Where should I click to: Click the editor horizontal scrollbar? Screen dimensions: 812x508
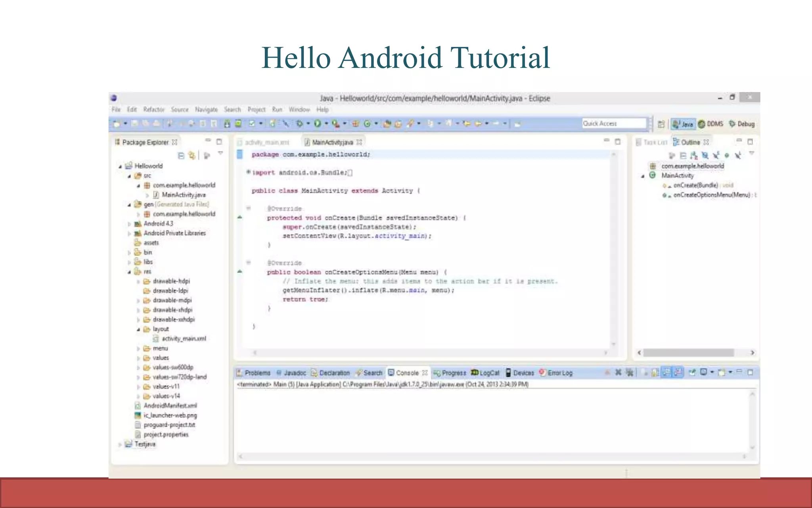coord(430,352)
